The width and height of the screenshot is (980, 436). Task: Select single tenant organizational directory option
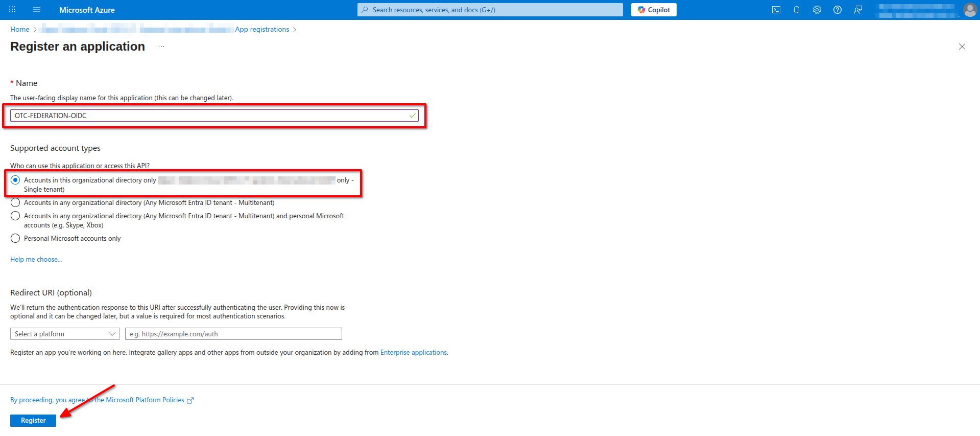[15, 180]
